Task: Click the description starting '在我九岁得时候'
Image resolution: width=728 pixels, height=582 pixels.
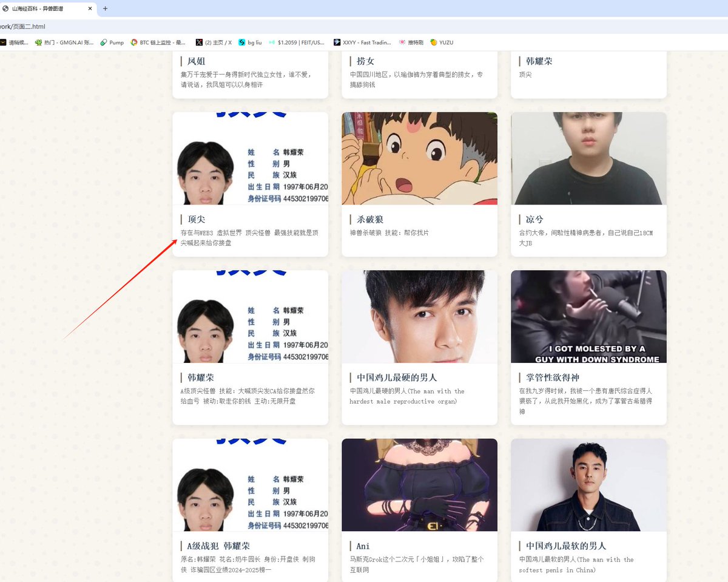Action: click(x=585, y=401)
